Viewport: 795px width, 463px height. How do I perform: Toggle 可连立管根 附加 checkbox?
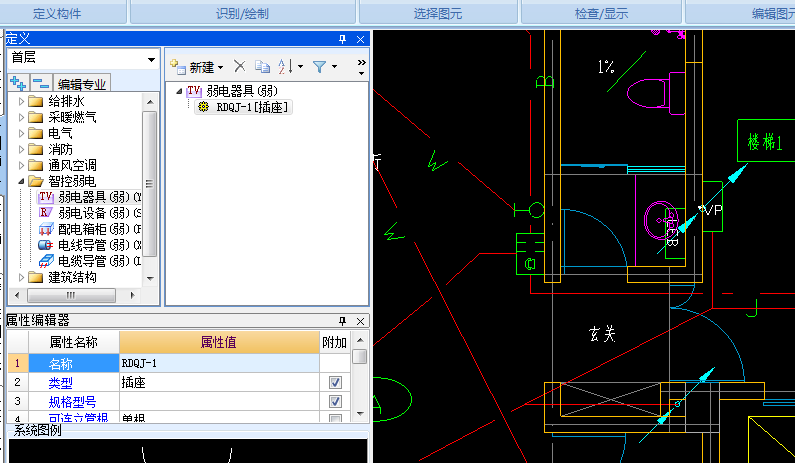(335, 418)
